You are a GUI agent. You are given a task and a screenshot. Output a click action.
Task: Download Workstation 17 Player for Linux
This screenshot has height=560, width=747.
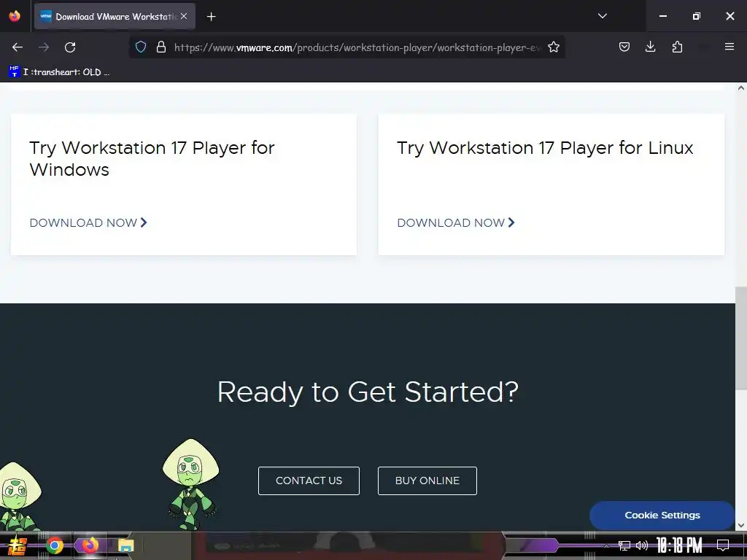[x=456, y=222]
